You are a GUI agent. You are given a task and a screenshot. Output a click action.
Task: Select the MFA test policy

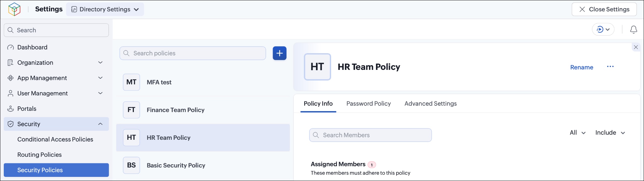coord(203,82)
